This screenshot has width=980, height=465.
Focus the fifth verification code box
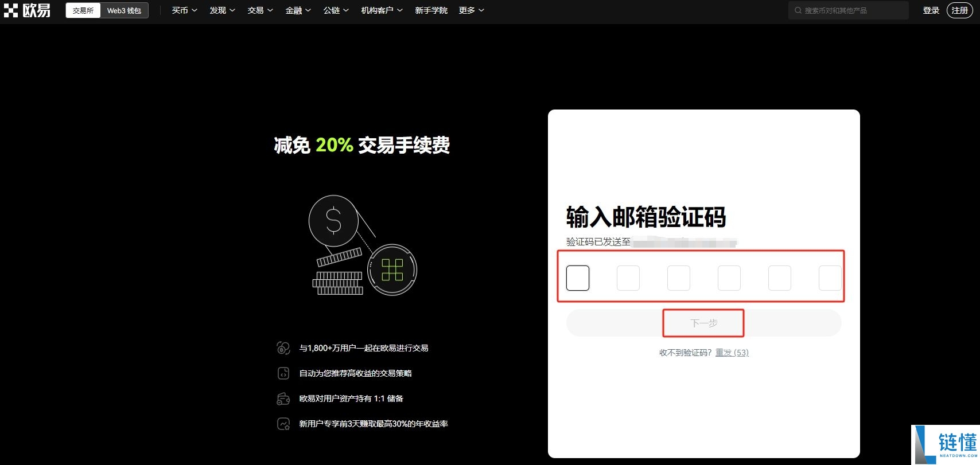tap(780, 278)
